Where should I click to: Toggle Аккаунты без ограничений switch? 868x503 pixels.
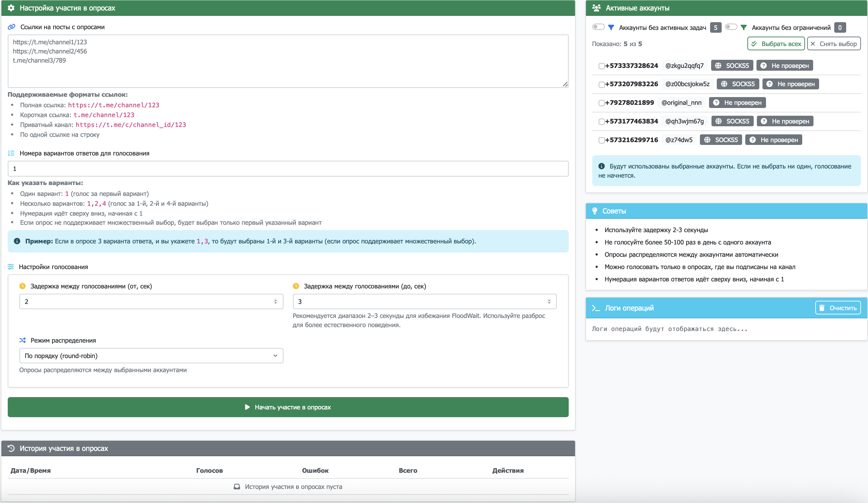click(731, 27)
